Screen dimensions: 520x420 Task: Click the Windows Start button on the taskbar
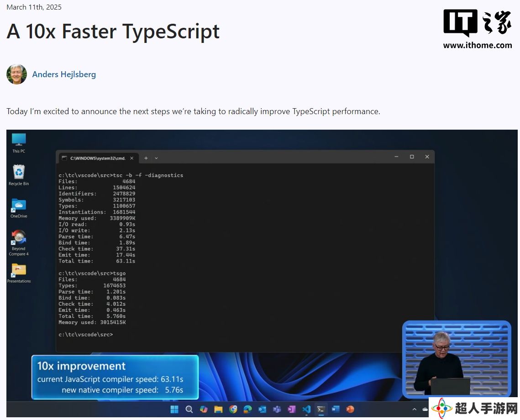(x=174, y=409)
